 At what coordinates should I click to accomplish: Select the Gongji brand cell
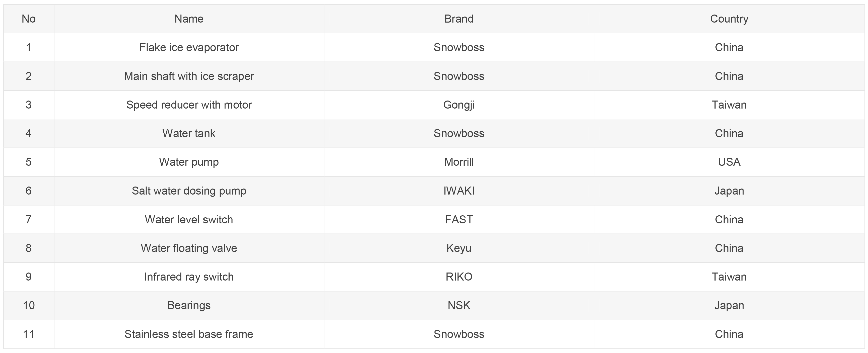[459, 105]
